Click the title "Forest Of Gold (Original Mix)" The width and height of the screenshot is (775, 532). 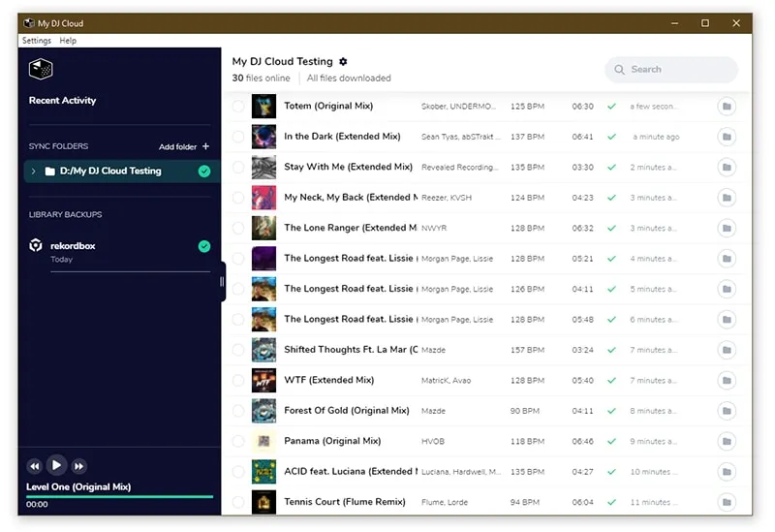[347, 410]
